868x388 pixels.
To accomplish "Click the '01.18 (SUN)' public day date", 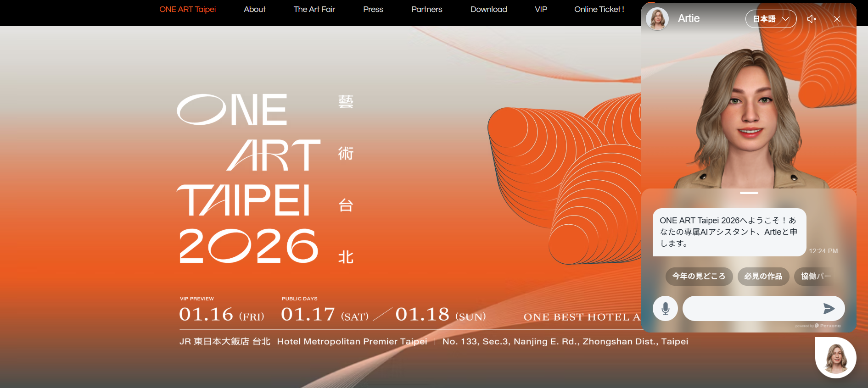I will pos(441,314).
